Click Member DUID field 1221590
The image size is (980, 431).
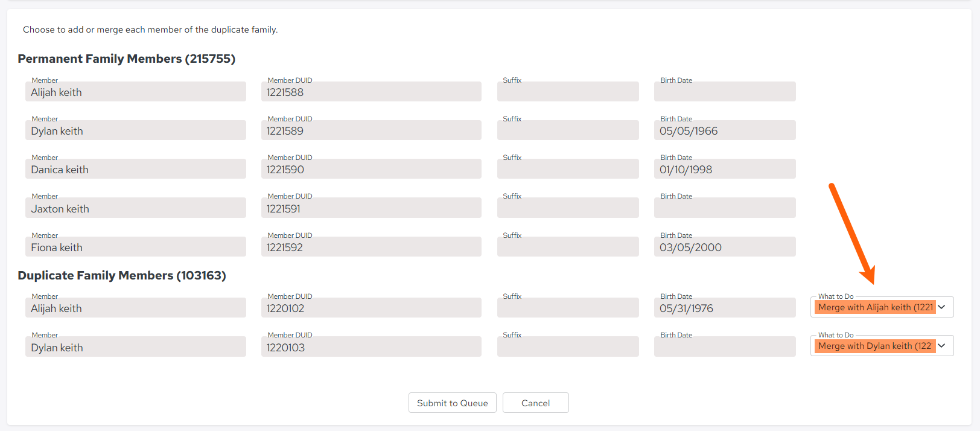(371, 169)
